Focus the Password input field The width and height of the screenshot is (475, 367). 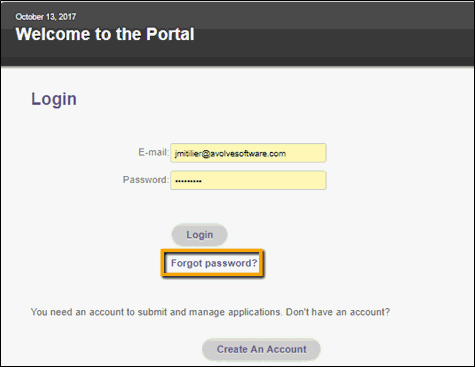pos(248,180)
